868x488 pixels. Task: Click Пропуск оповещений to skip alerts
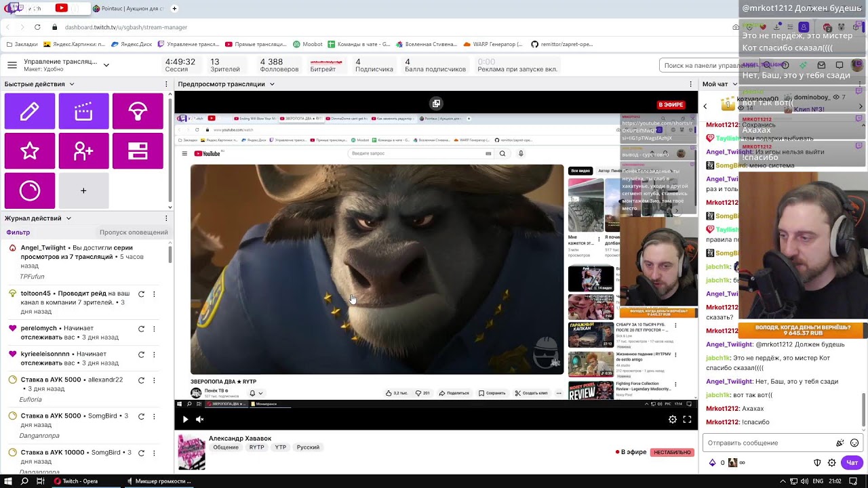pos(134,232)
